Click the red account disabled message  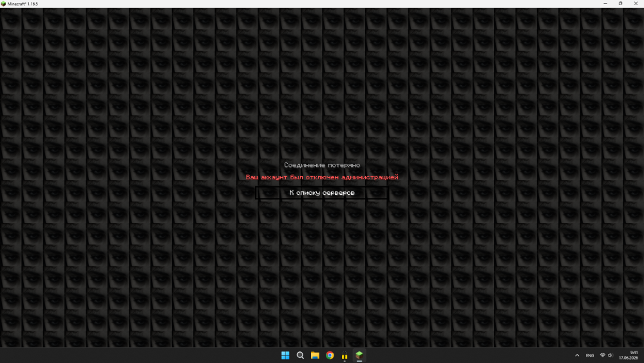(x=322, y=177)
